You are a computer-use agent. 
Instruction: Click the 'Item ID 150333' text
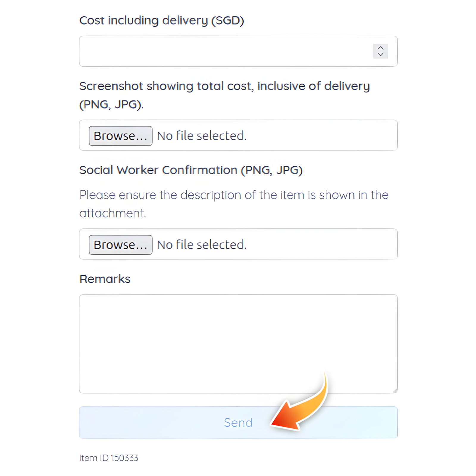click(109, 458)
